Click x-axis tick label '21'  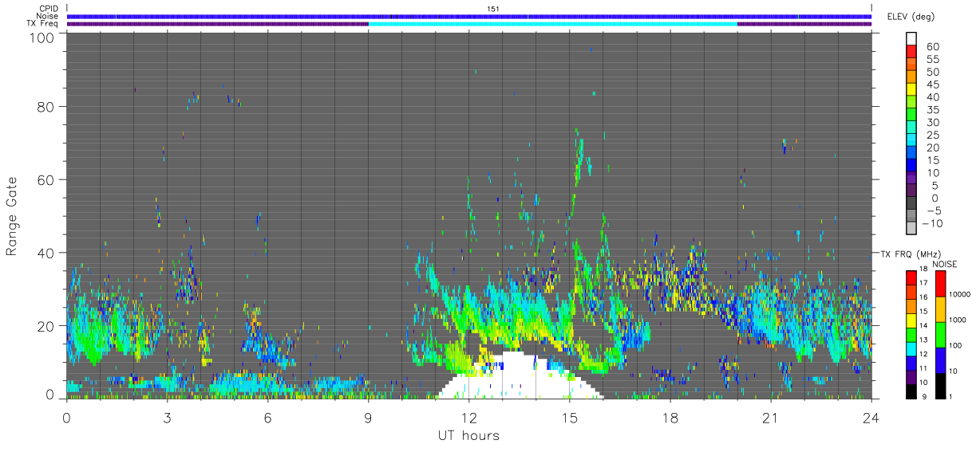click(770, 417)
